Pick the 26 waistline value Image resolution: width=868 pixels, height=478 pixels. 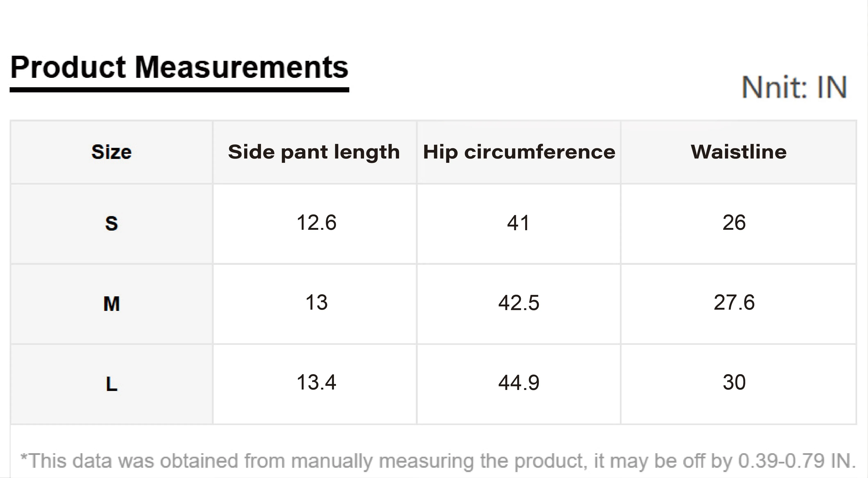coord(734,223)
